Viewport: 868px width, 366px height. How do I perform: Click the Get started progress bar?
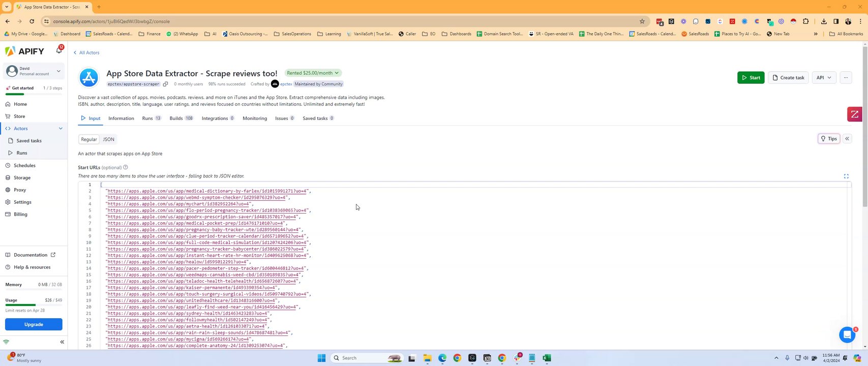[34, 94]
